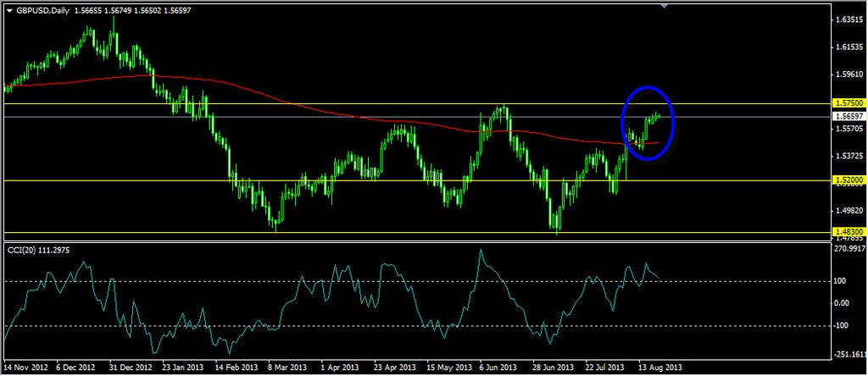
Task: Click the chart shift triangle marker at top
Action: (665, 6)
